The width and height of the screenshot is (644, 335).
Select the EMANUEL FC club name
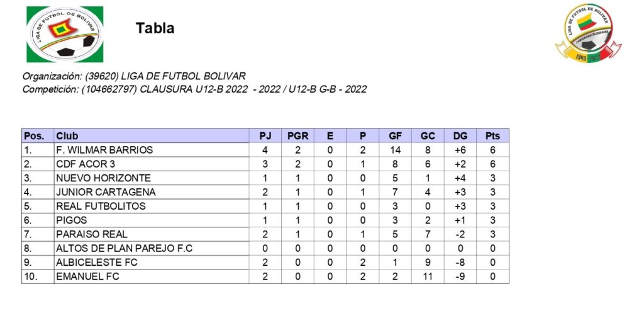[x=87, y=276]
